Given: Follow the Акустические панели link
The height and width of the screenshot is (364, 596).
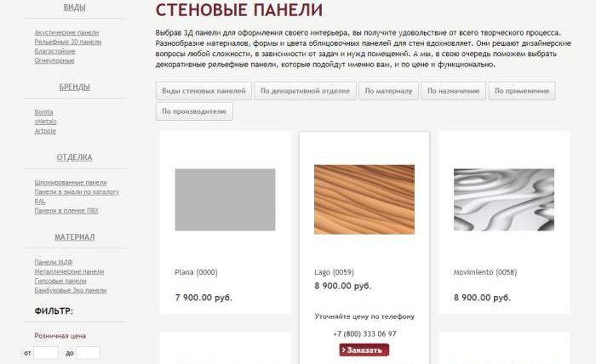Looking at the screenshot, I should (66, 32).
